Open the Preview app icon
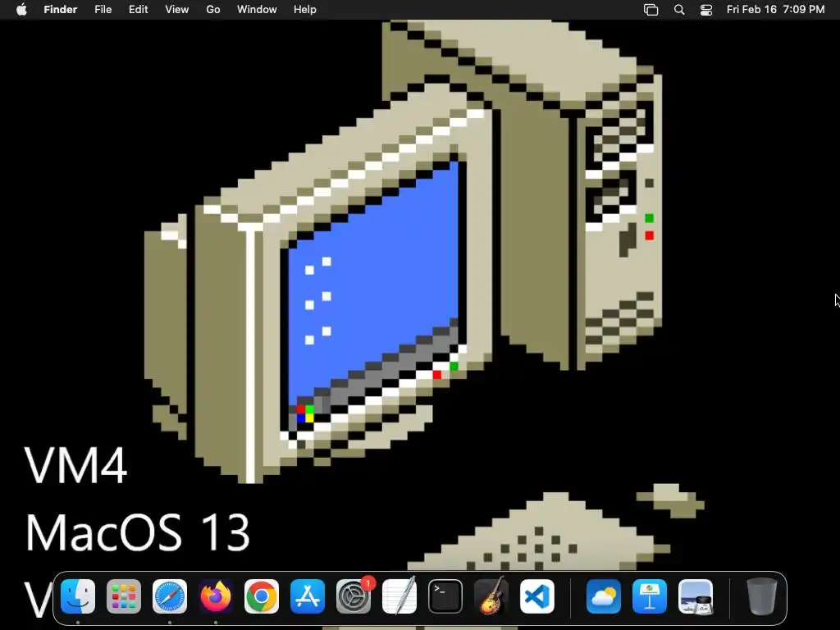The height and width of the screenshot is (630, 840). [696, 596]
